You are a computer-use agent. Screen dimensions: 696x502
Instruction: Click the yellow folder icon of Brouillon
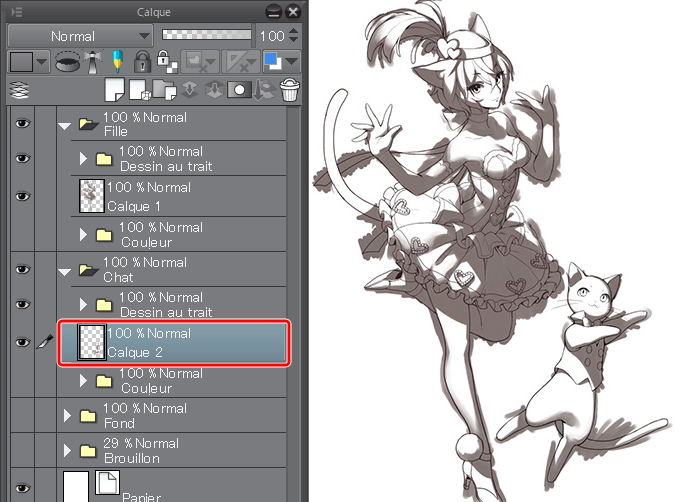(x=87, y=451)
